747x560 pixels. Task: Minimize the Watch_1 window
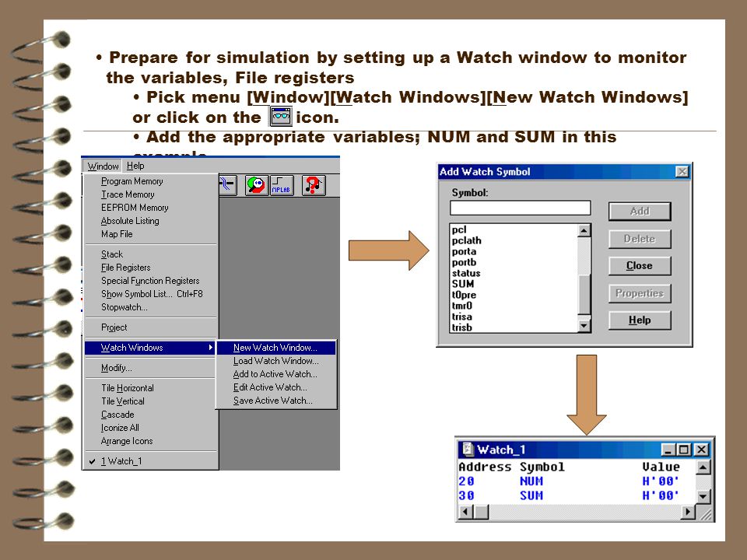pos(669,450)
